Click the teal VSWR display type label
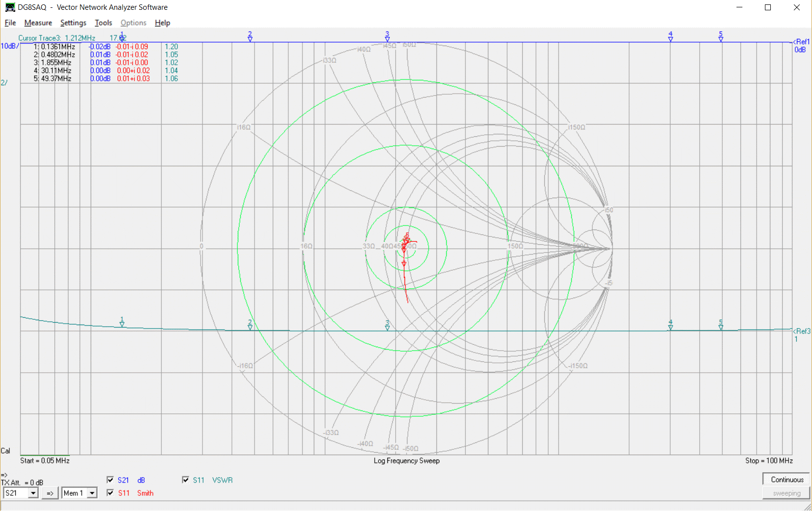Screen dimensions: 812x511 (x=223, y=480)
